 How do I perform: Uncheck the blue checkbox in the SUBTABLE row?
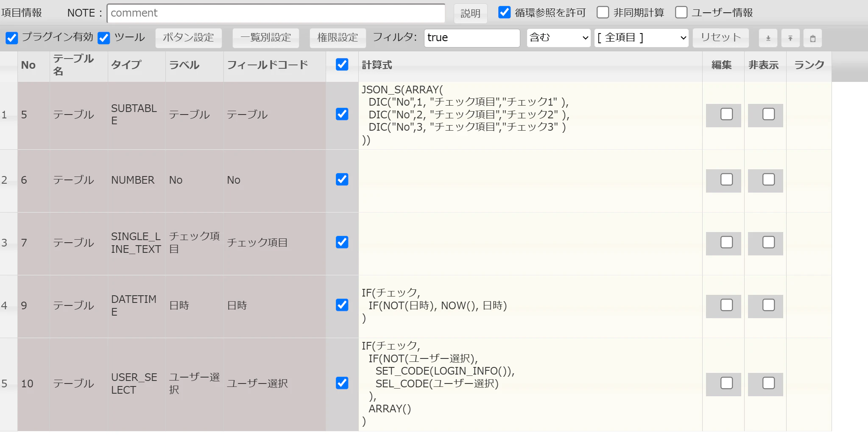(342, 114)
